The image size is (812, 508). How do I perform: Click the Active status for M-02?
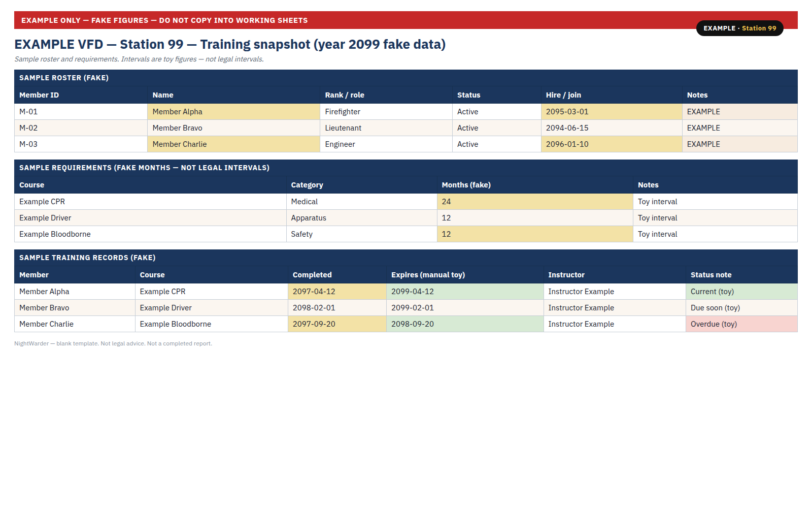[497, 128]
